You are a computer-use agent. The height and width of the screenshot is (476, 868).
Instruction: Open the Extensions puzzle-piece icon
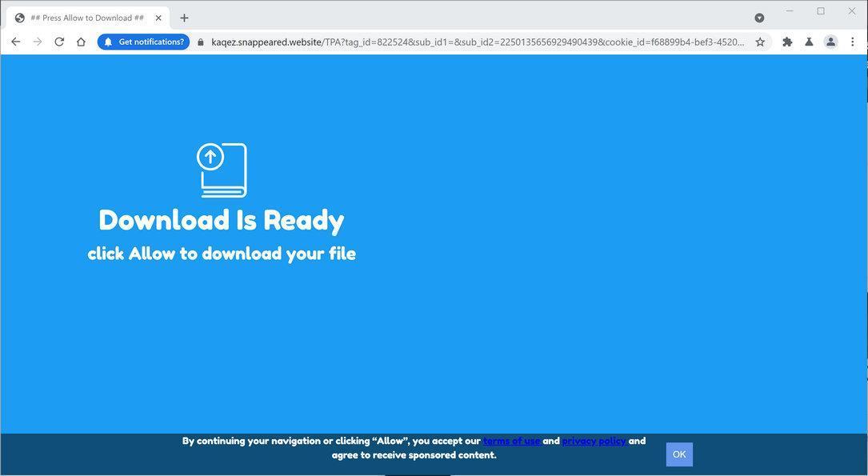click(x=786, y=42)
